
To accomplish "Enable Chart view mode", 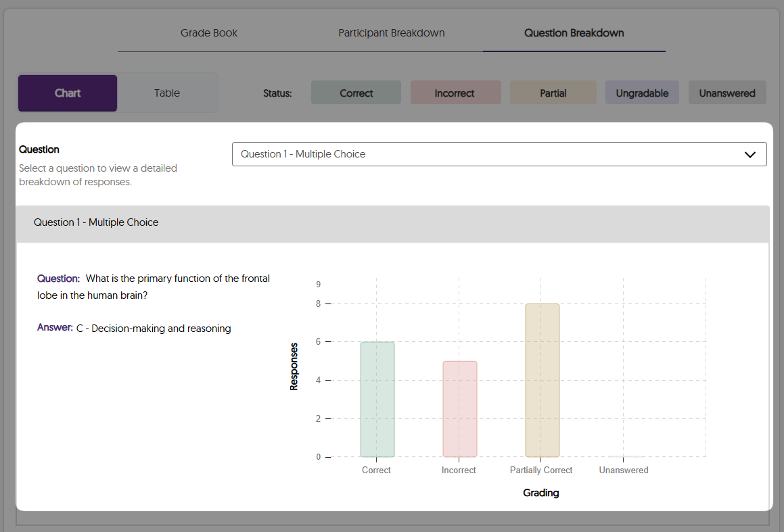I will (67, 93).
